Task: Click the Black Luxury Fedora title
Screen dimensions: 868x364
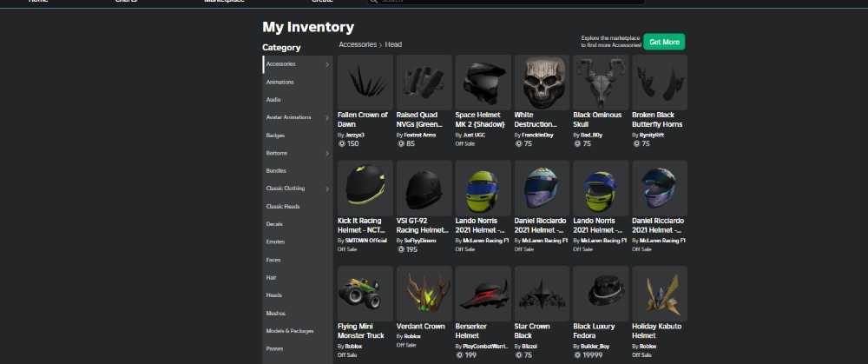Action: point(594,331)
